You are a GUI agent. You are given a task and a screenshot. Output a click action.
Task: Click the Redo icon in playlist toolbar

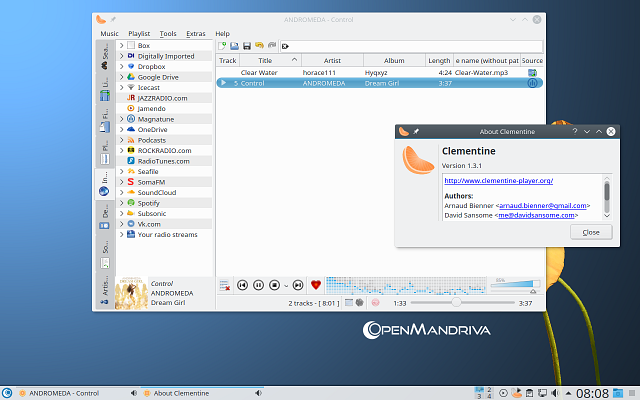[272, 46]
